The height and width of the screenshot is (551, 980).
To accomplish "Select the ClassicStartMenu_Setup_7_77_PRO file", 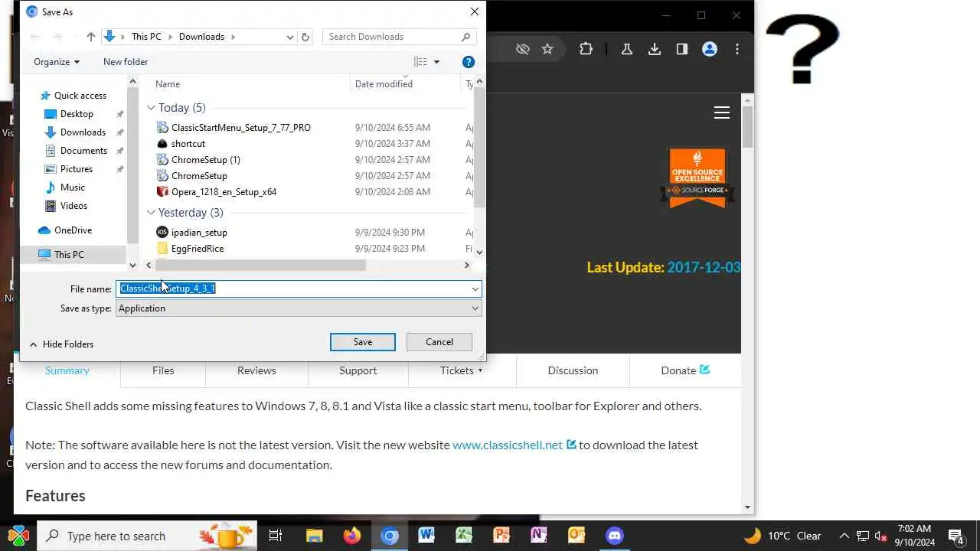I will [x=241, y=128].
